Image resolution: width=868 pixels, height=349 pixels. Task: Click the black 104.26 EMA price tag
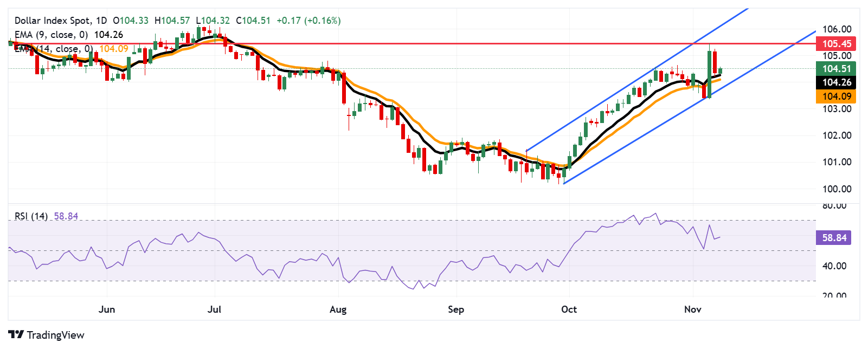pos(836,82)
